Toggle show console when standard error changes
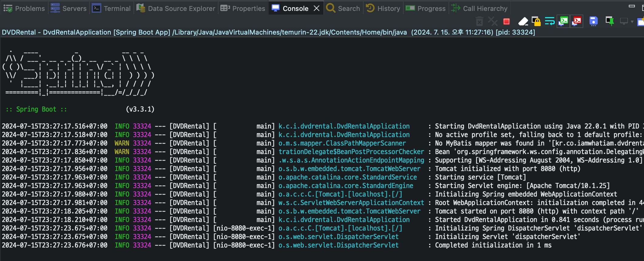 click(x=577, y=21)
